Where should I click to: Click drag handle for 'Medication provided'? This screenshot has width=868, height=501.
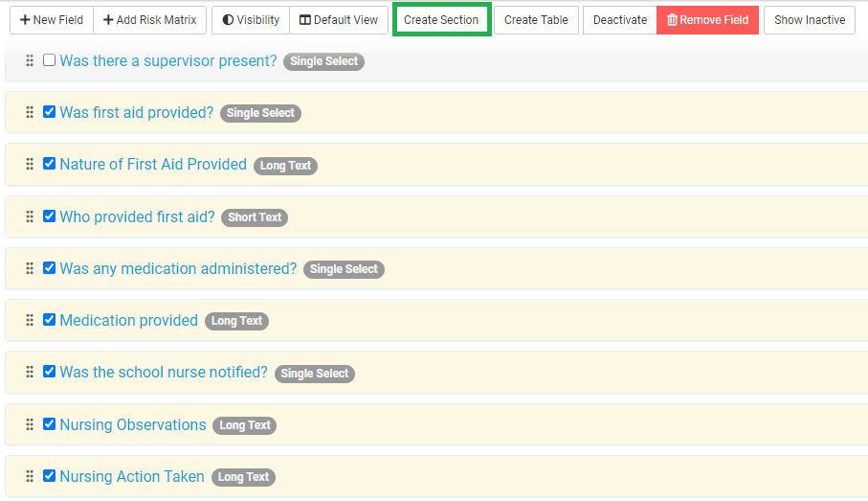[30, 320]
